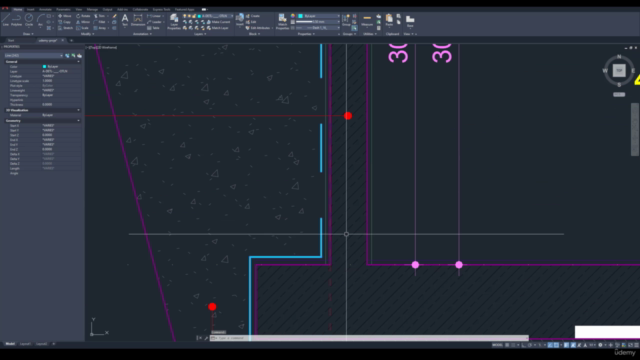
Task: Collapse the General properties section
Action: (x=78, y=62)
